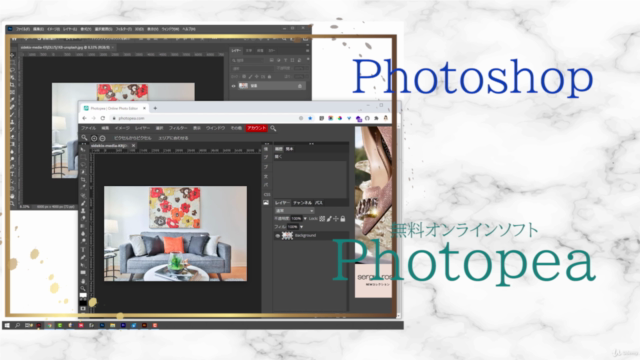This screenshot has width=640, height=360.
Task: Click ピクセルからピクセル button in Photopea
Action: click(x=132, y=138)
